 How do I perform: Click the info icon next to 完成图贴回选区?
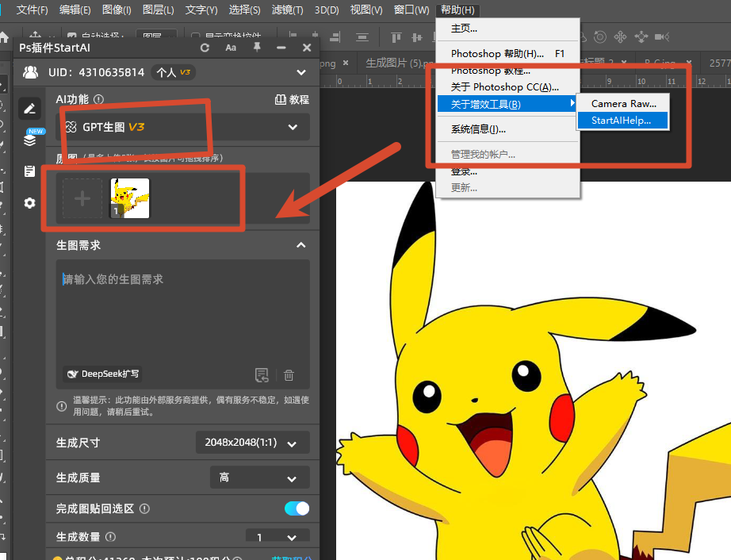click(x=145, y=508)
